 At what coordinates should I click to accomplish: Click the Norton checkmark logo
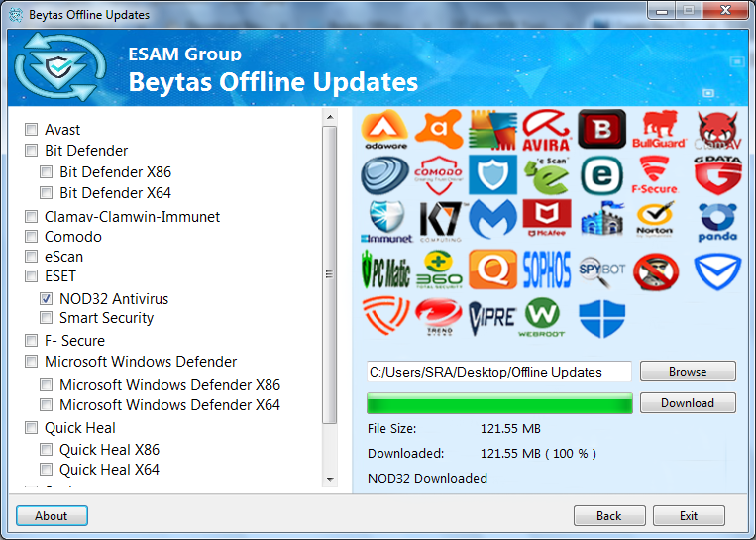point(655,219)
